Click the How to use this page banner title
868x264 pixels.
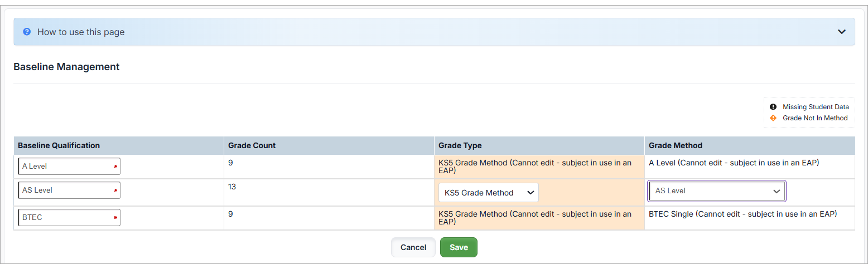[81, 32]
